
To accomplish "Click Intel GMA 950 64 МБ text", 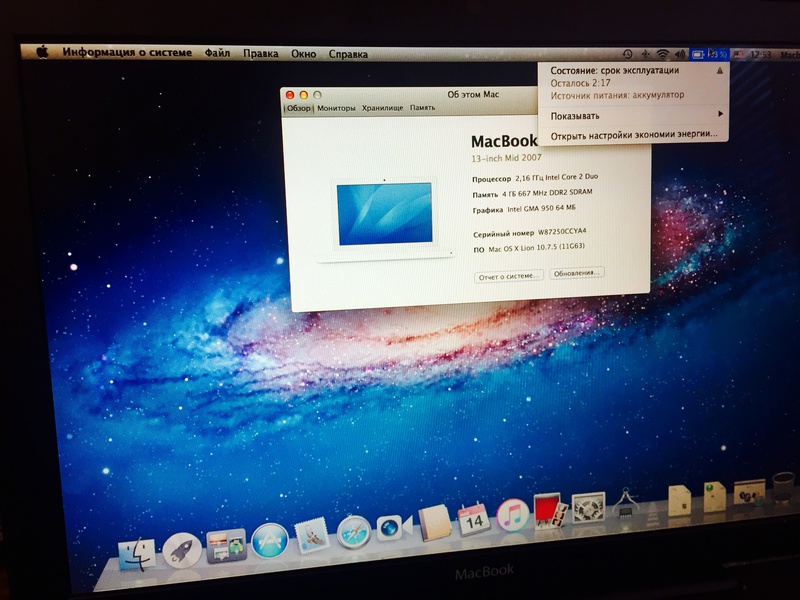I will coord(541,209).
